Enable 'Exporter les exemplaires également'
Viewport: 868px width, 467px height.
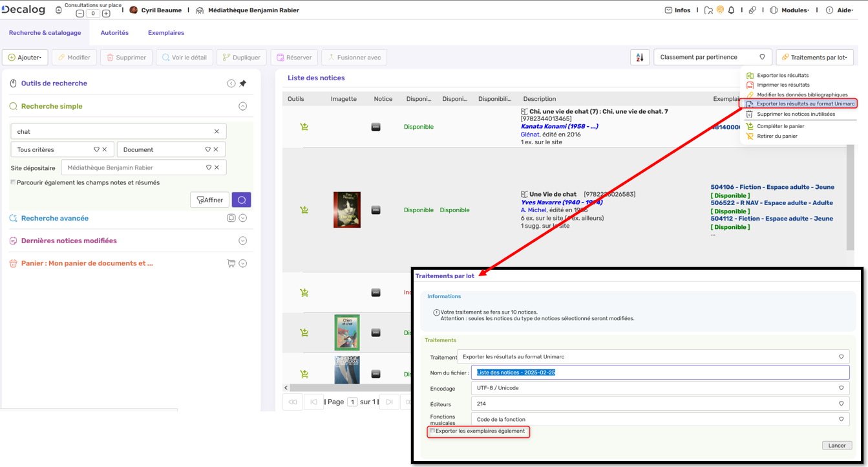pos(432,432)
